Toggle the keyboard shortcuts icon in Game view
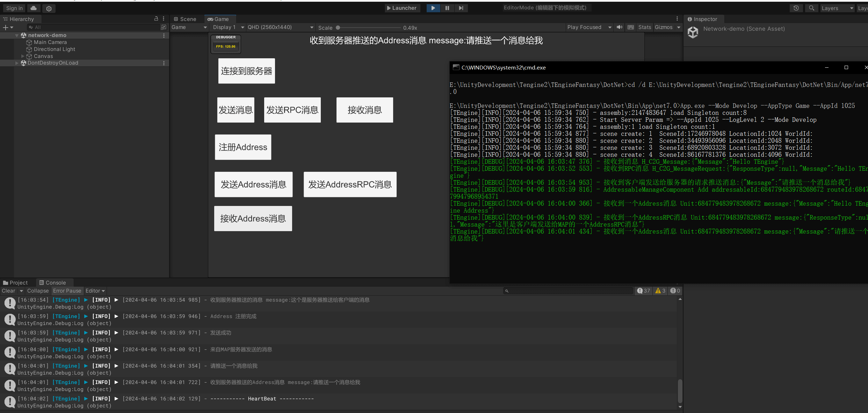The width and height of the screenshot is (868, 413). click(631, 27)
